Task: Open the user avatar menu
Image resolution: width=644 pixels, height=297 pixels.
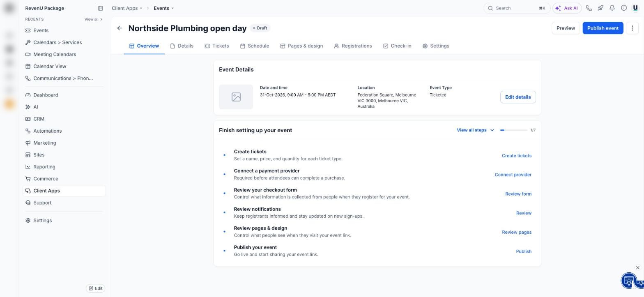Action: tap(635, 8)
